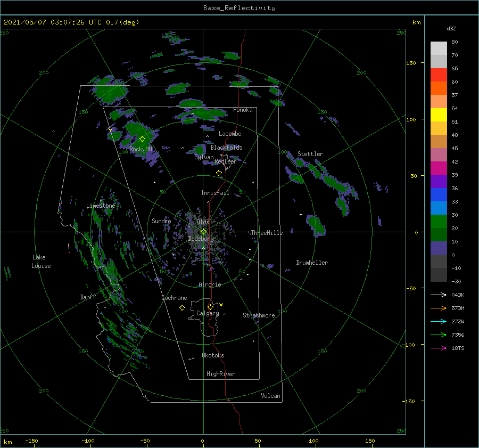The height and width of the screenshot is (448, 479).
Task: Click the RedDeer city label
Action: point(226,161)
